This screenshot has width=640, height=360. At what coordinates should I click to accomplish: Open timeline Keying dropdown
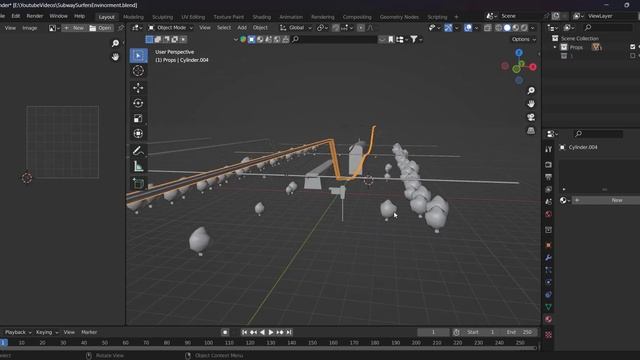(x=47, y=332)
